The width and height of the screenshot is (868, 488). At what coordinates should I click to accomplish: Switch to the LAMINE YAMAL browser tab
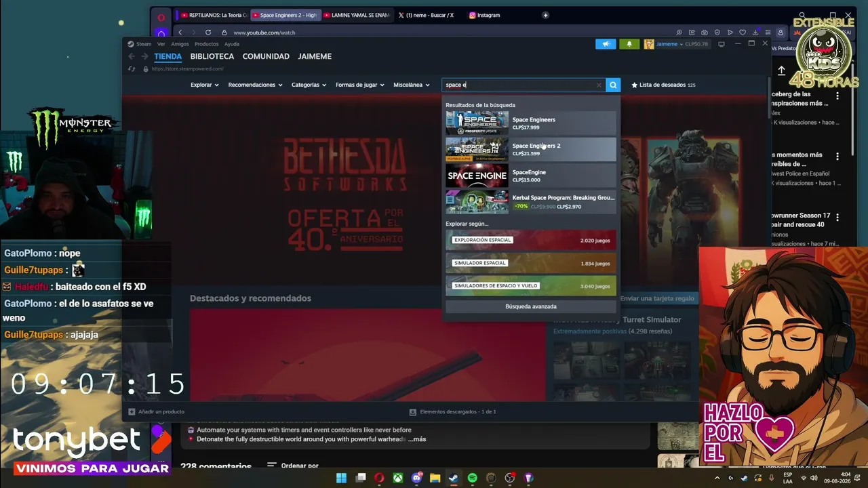click(x=357, y=15)
